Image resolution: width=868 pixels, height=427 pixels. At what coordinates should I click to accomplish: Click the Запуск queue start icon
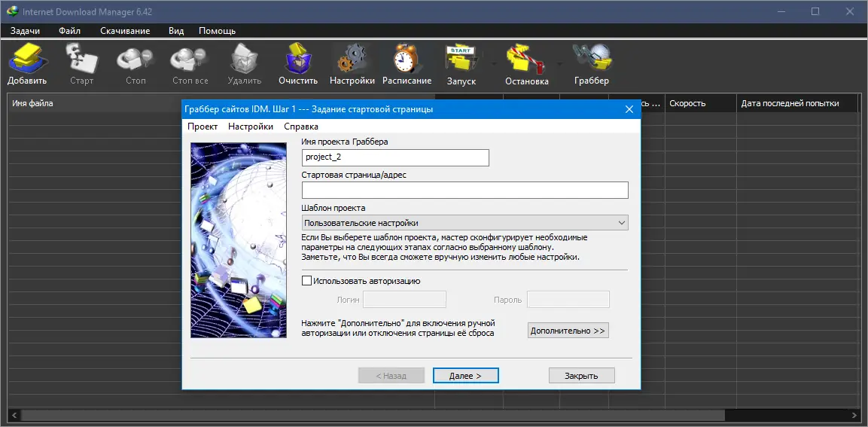point(461,64)
